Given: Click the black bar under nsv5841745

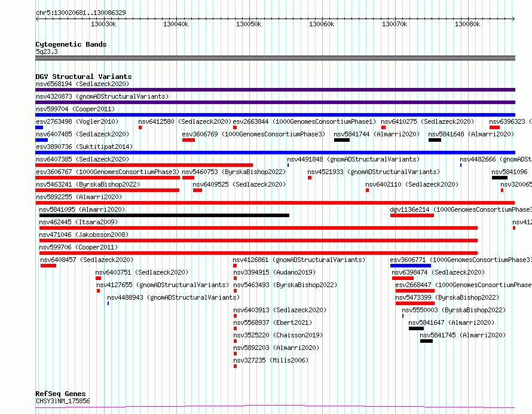Looking at the screenshot, I should tap(426, 341).
